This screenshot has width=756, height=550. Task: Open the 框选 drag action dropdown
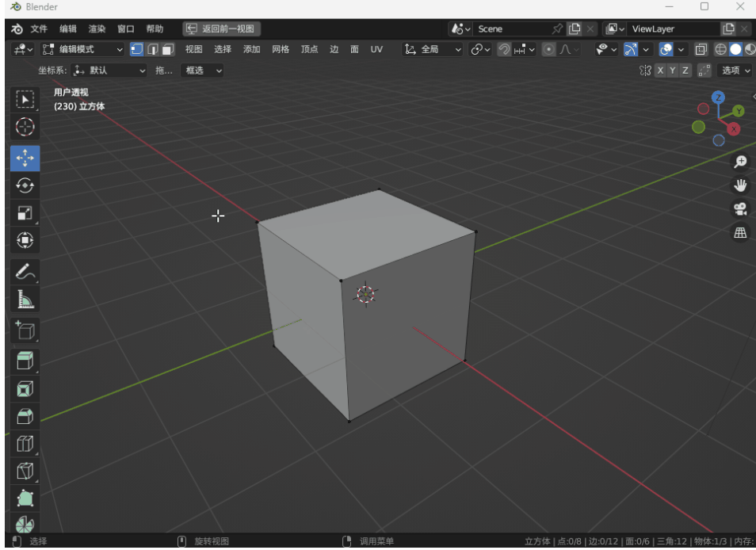coord(203,71)
